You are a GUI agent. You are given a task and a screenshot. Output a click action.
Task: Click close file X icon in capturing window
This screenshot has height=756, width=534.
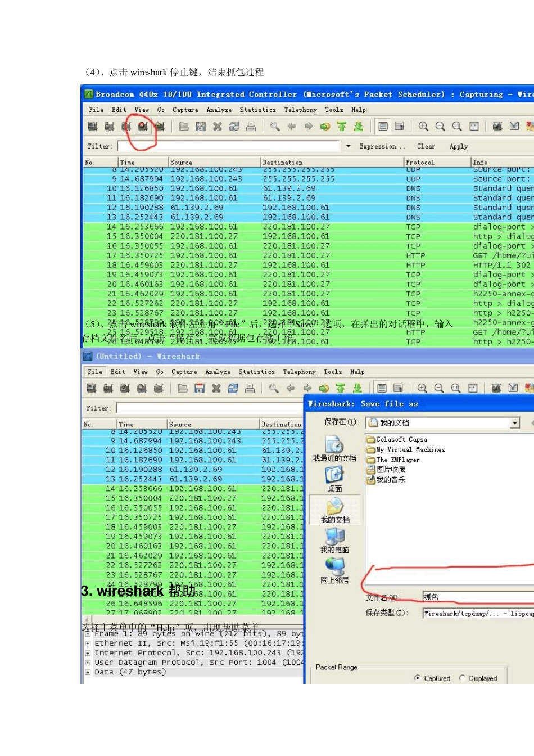coord(218,127)
